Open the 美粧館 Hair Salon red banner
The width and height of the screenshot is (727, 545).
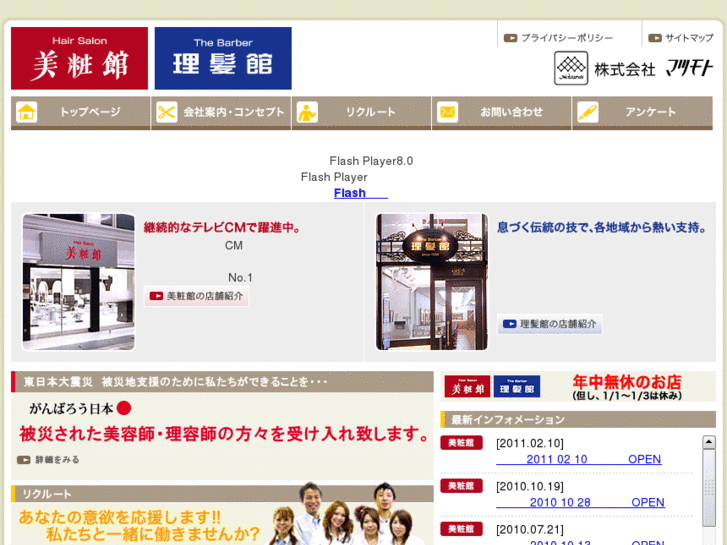79,58
